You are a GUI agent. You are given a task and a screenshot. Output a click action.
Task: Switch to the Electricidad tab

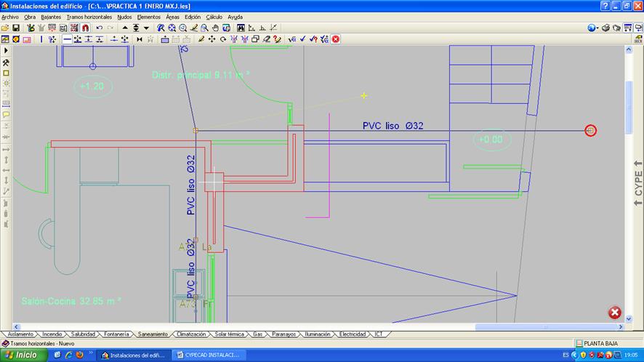pos(353,334)
